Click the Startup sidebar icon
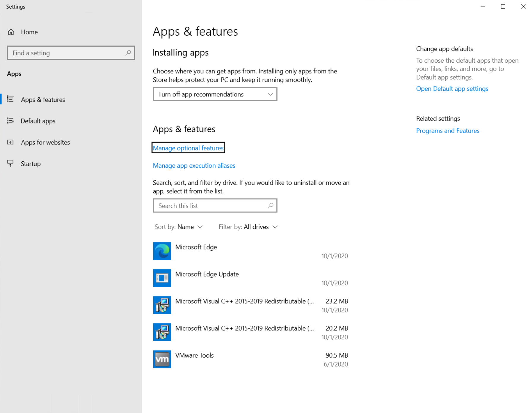 tap(10, 163)
